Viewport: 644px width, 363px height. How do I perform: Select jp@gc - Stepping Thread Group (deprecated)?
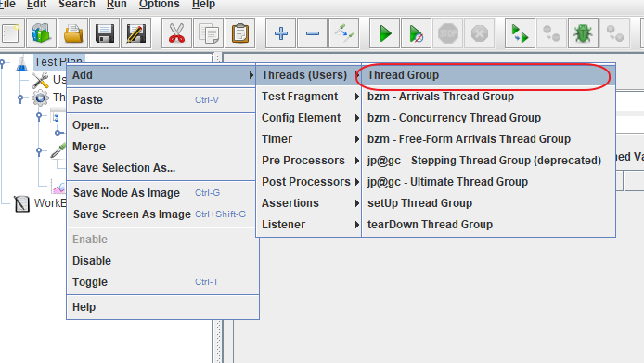pos(488,161)
